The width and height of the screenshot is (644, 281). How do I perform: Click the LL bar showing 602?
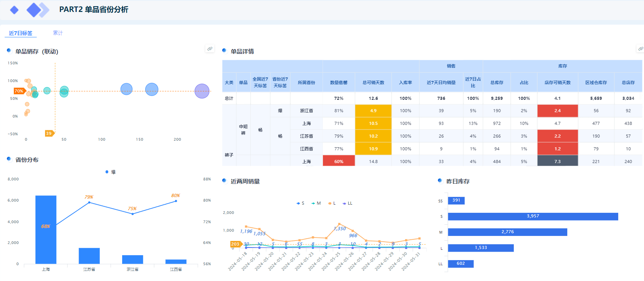tap(461, 264)
